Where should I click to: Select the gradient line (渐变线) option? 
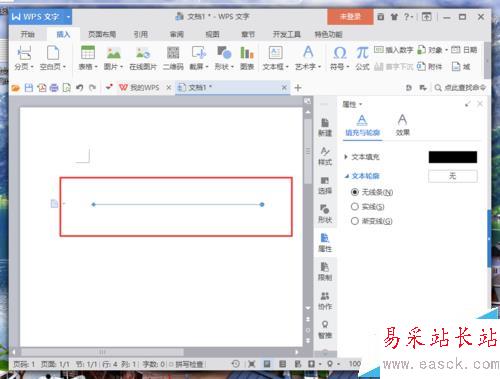[x=372, y=221]
